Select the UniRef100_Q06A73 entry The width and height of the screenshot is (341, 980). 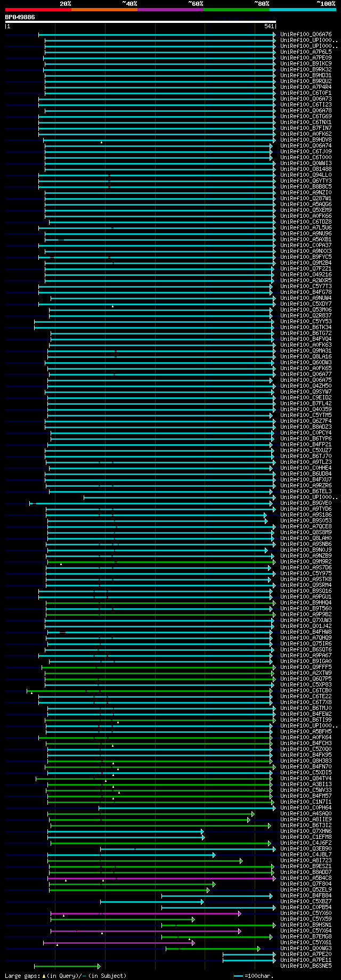click(x=306, y=99)
